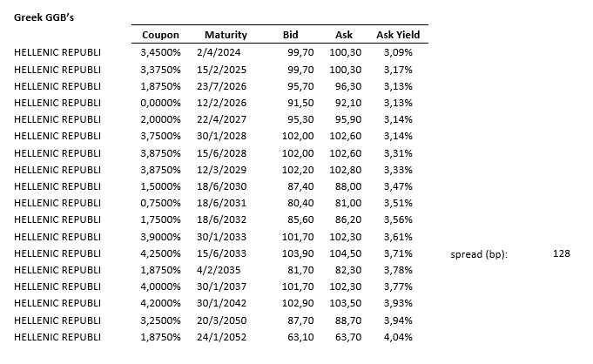Select the spread (bp) label cell

coord(479,254)
